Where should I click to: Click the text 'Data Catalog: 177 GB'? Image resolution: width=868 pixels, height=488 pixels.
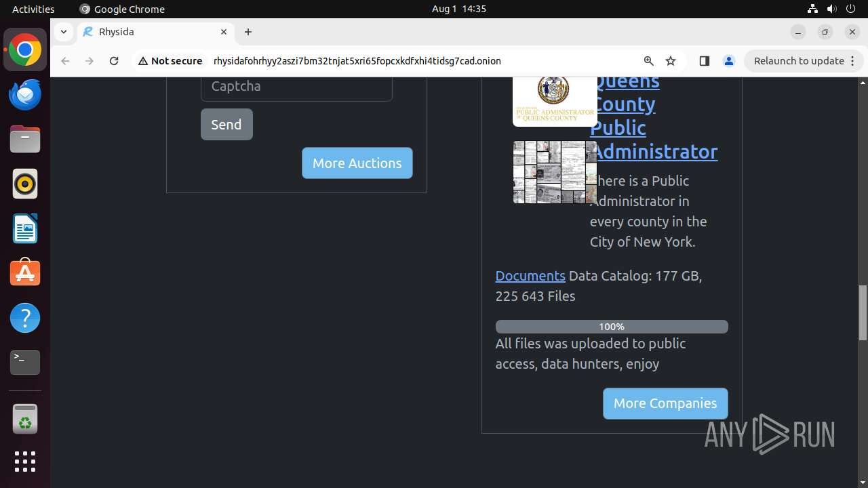click(x=633, y=276)
